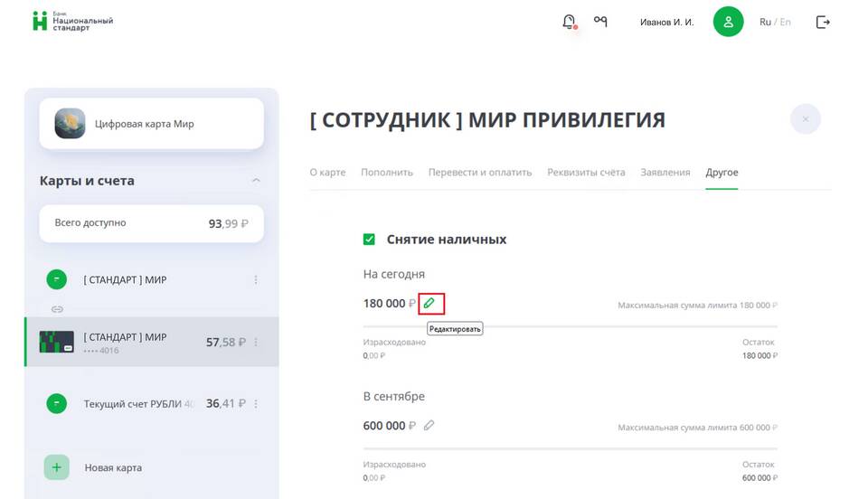The width and height of the screenshot is (868, 499).
Task: Open options menu for card ending 4016
Action: [256, 343]
